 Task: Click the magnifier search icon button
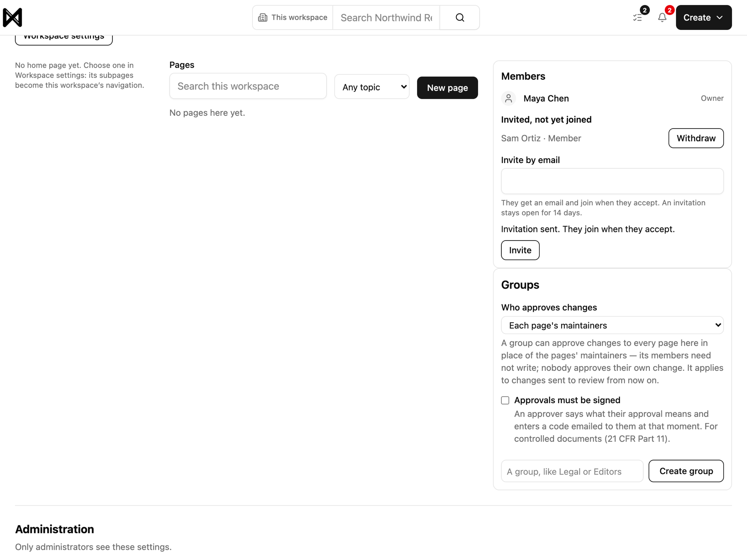460,17
